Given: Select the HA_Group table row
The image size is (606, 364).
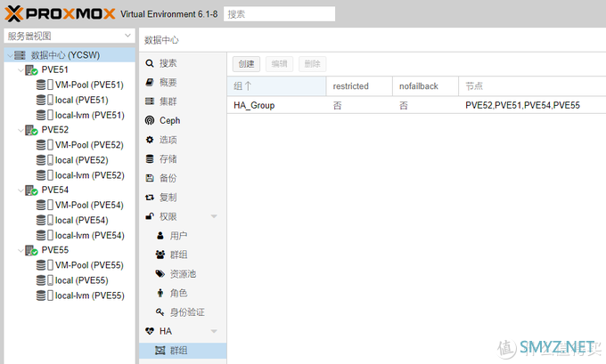Looking at the screenshot, I should [417, 105].
